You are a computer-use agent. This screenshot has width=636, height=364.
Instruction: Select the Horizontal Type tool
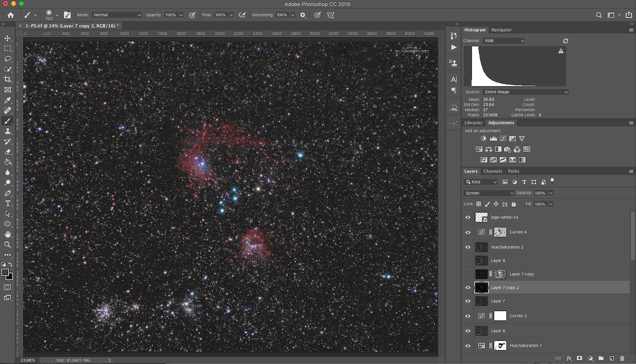[7, 203]
